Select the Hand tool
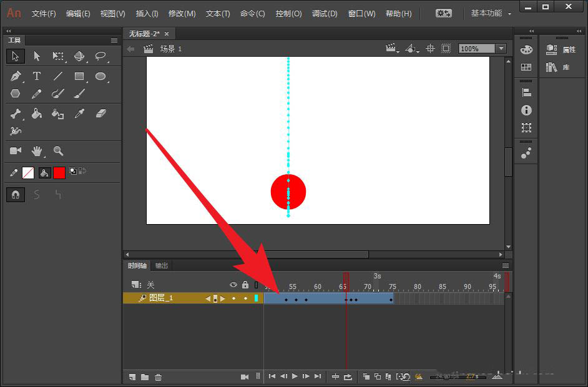This screenshot has width=588, height=387. click(x=37, y=151)
